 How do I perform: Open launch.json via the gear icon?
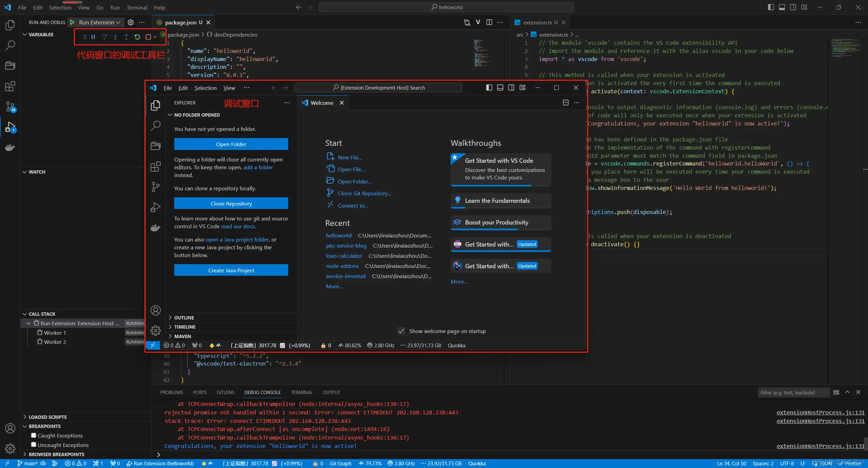[x=131, y=22]
